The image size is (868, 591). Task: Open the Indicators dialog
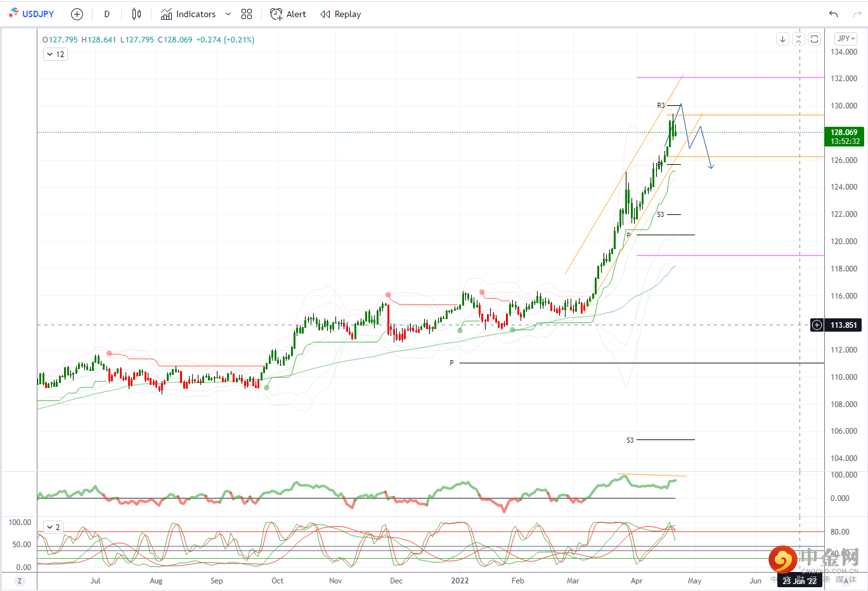[188, 14]
